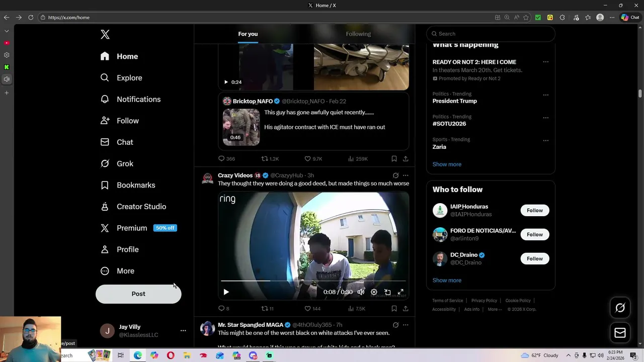This screenshot has height=362, width=644.
Task: Play the 0:24 video at top
Action: point(226,82)
